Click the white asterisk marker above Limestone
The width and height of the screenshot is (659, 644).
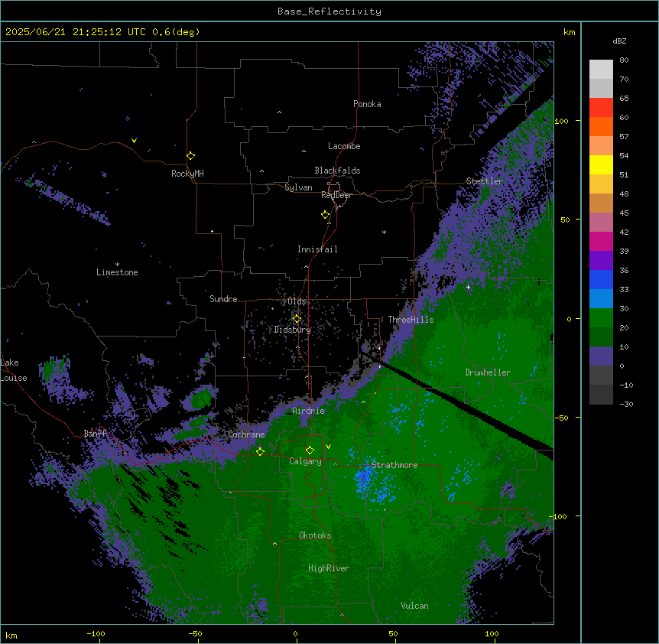pyautogui.click(x=117, y=265)
